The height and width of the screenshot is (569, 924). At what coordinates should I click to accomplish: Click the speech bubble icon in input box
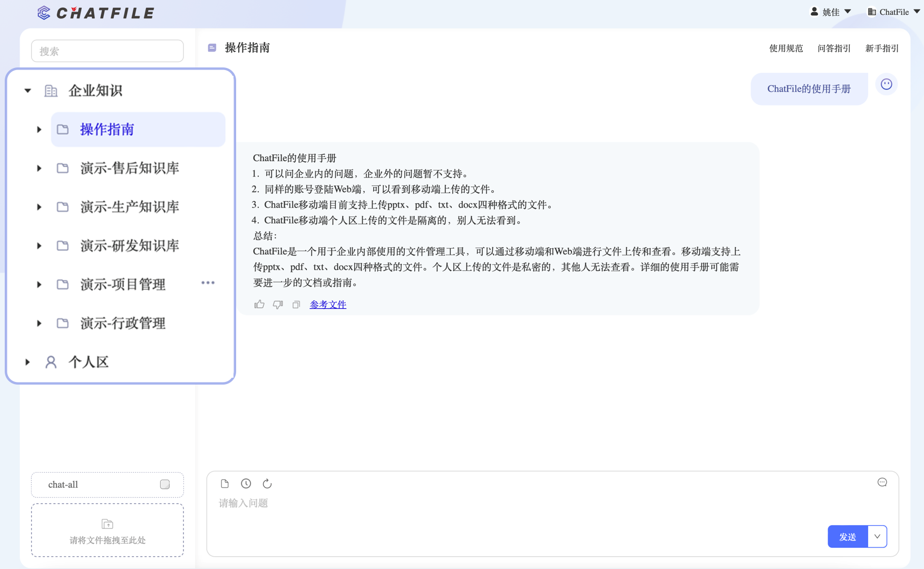coord(882,483)
